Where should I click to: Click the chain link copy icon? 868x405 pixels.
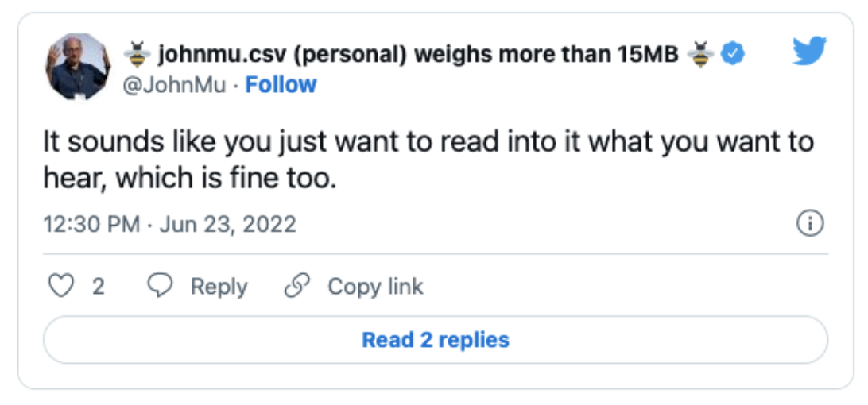297,286
